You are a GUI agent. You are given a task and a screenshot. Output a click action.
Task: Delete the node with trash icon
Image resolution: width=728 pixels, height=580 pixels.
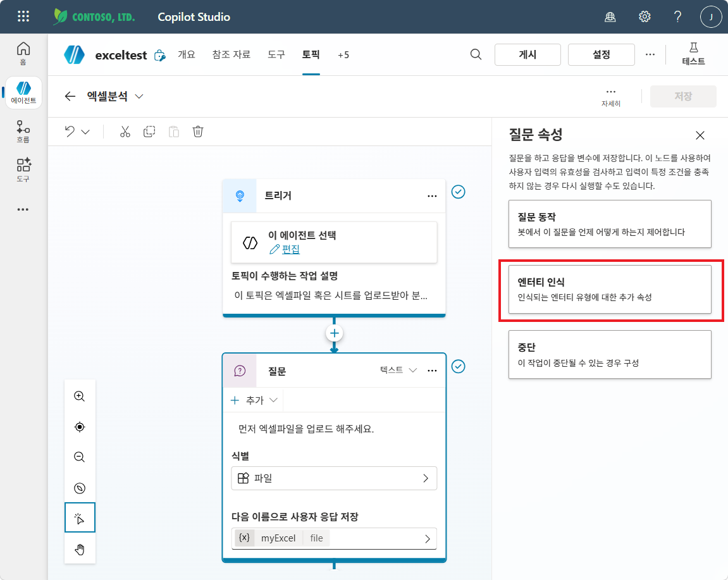click(198, 132)
